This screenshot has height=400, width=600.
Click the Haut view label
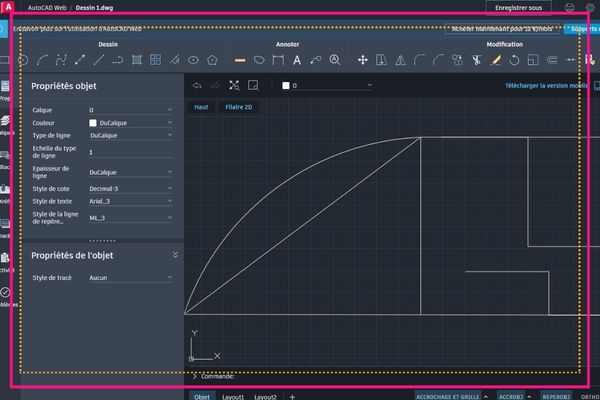pyautogui.click(x=201, y=107)
